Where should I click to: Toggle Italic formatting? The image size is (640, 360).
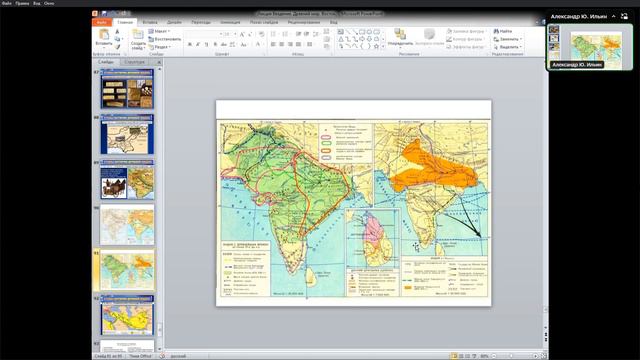click(x=198, y=44)
